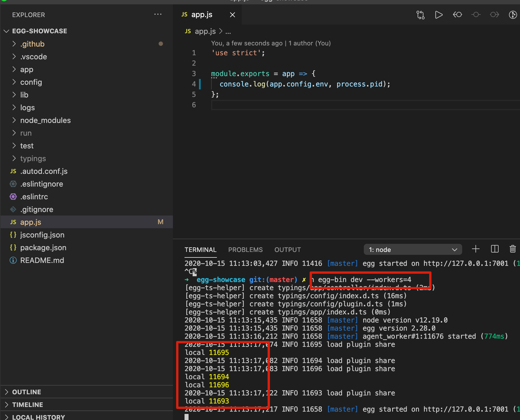This screenshot has height=420, width=520.
Task: Switch to the PROBLEMS tab
Action: [x=245, y=250]
